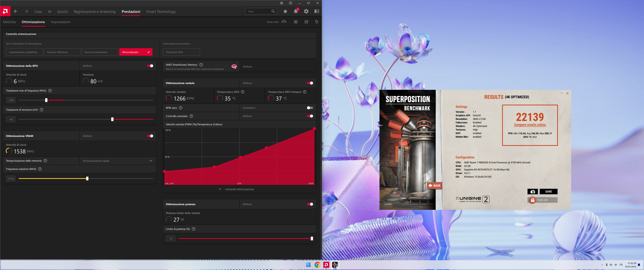
Task: Click export profile share icon
Action: click(x=306, y=22)
